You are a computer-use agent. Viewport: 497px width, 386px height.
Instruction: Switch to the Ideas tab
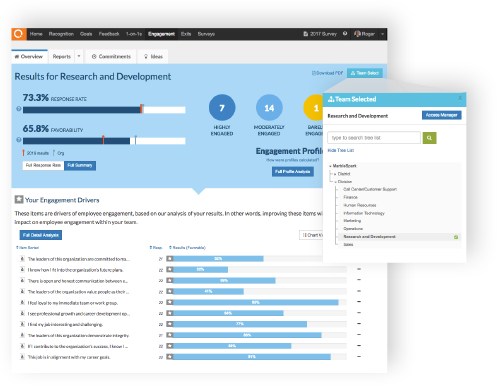[153, 56]
